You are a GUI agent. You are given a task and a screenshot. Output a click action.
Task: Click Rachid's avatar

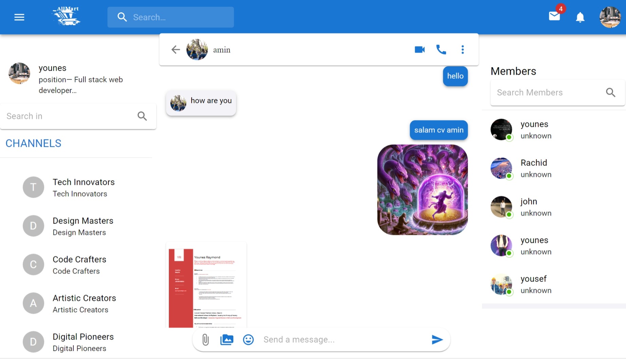501,168
